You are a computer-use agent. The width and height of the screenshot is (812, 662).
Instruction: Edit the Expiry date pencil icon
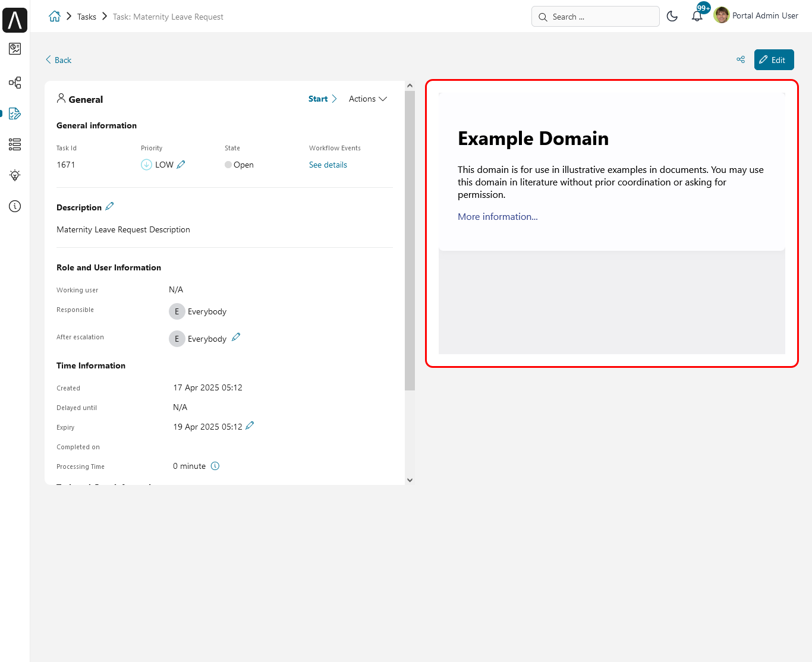tap(250, 425)
